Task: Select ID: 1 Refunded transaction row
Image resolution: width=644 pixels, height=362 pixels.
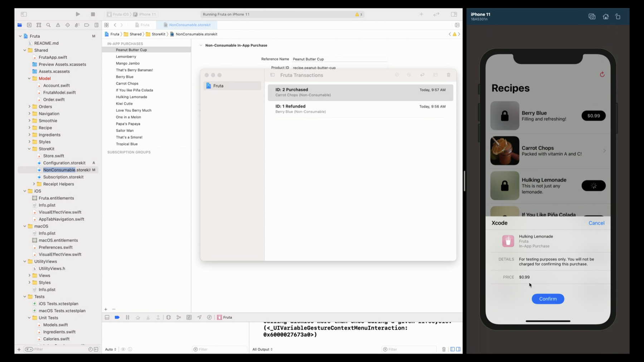Action: click(360, 109)
